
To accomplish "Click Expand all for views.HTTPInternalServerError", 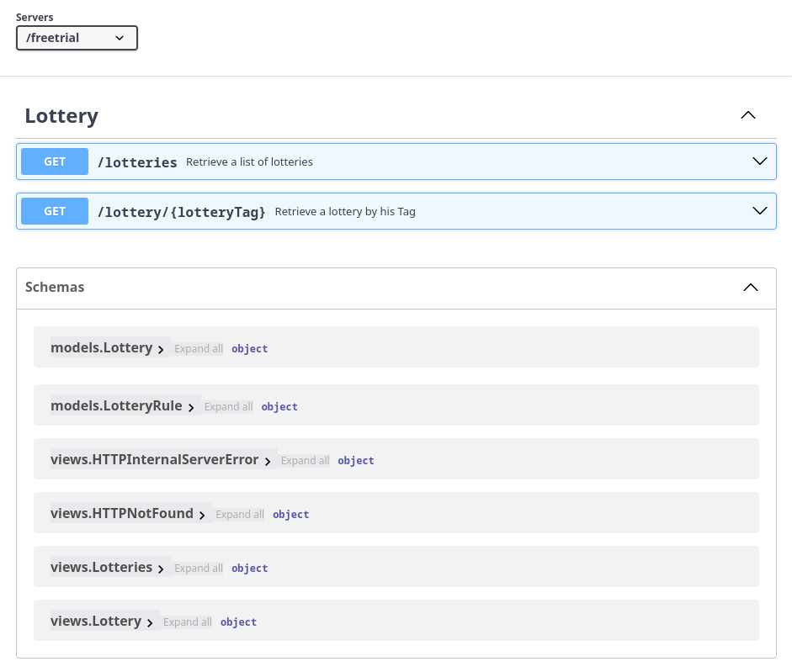I will click(305, 460).
